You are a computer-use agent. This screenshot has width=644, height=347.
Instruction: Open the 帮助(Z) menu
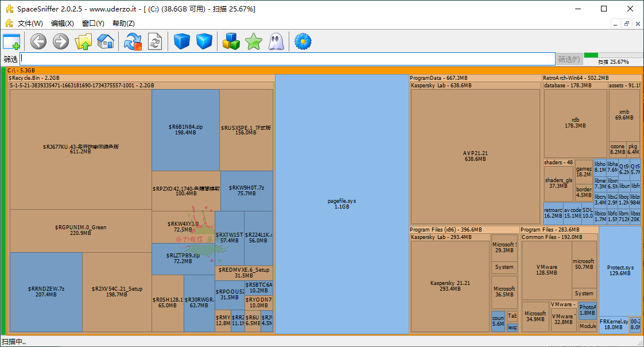coord(123,24)
